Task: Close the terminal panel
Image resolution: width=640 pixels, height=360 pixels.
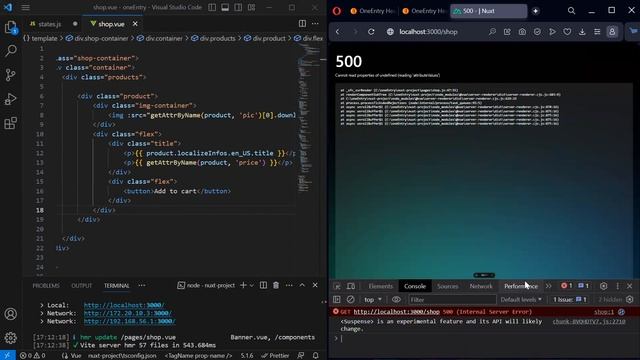Action: (315, 285)
